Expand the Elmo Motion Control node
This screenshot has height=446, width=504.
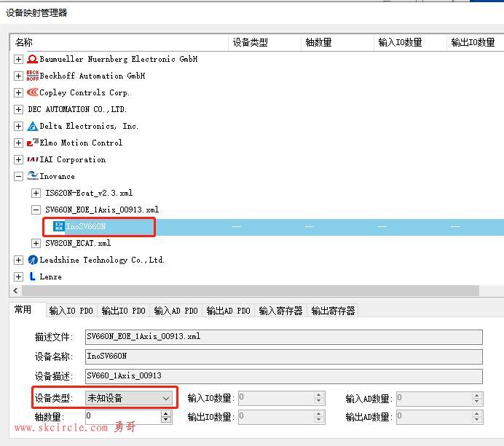click(18, 143)
